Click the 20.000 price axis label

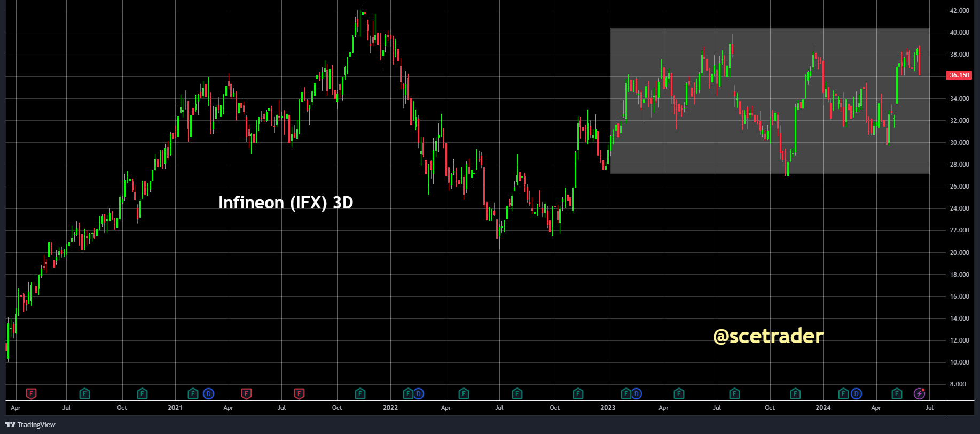(959, 253)
